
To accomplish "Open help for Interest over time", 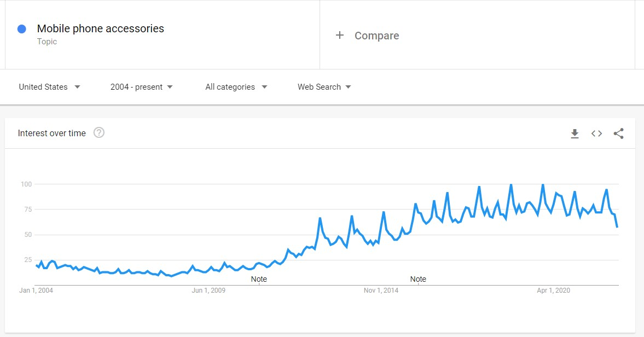I will 99,132.
